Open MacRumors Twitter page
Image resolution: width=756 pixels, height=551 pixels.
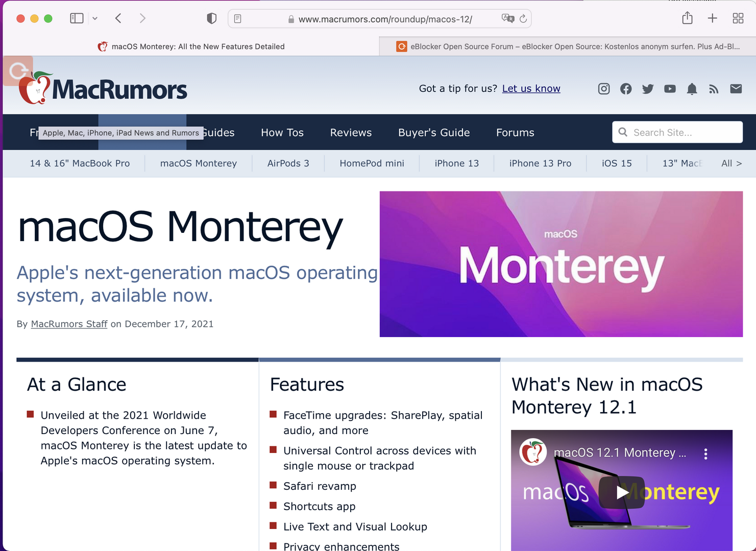[648, 89]
